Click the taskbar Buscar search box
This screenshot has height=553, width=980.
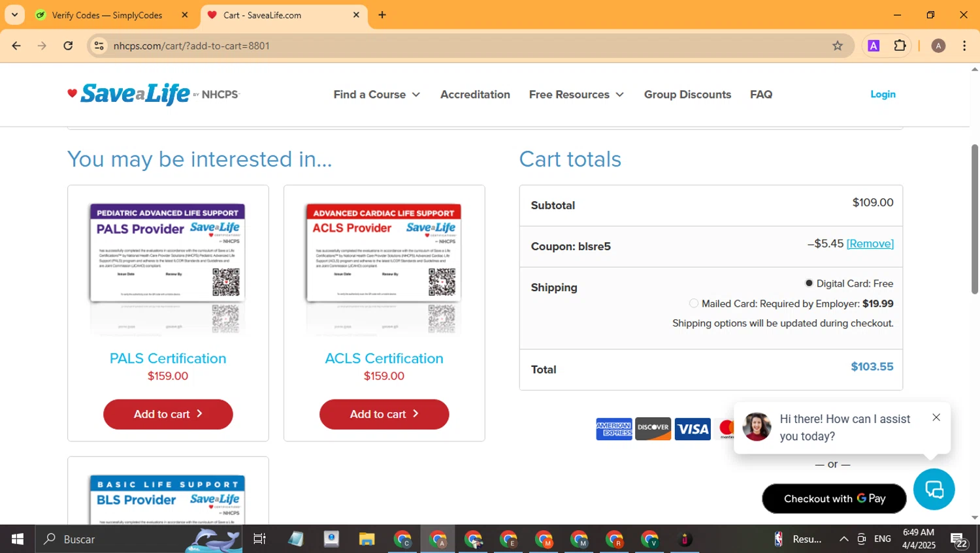139,539
